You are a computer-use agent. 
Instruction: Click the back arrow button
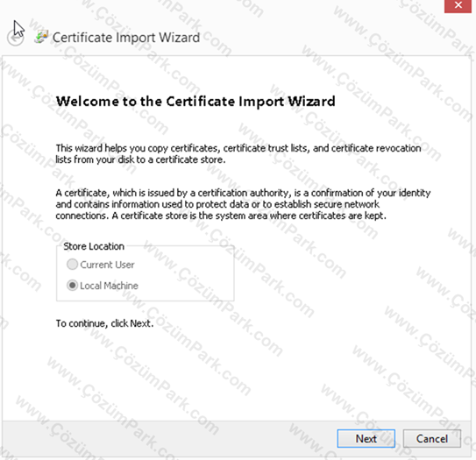pos(15,39)
